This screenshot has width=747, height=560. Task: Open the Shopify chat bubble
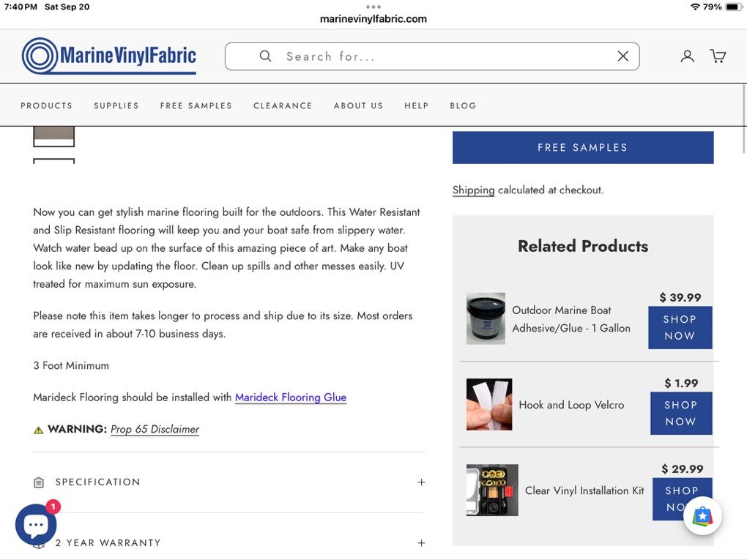pos(36,524)
